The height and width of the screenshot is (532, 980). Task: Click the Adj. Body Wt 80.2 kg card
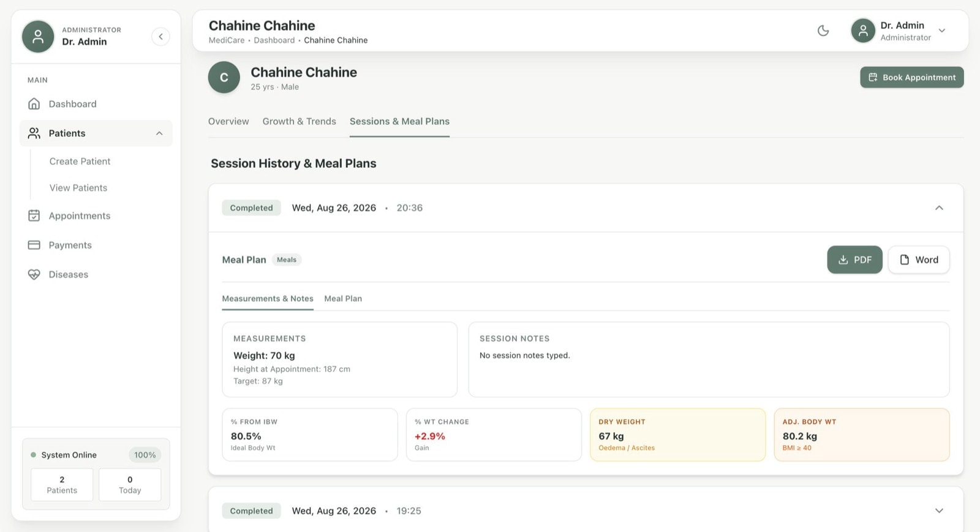(862, 435)
